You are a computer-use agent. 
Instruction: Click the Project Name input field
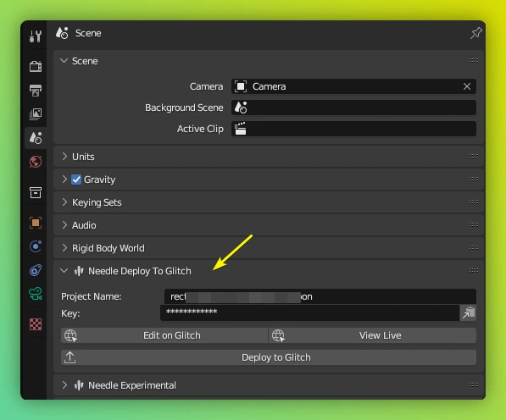(x=320, y=296)
